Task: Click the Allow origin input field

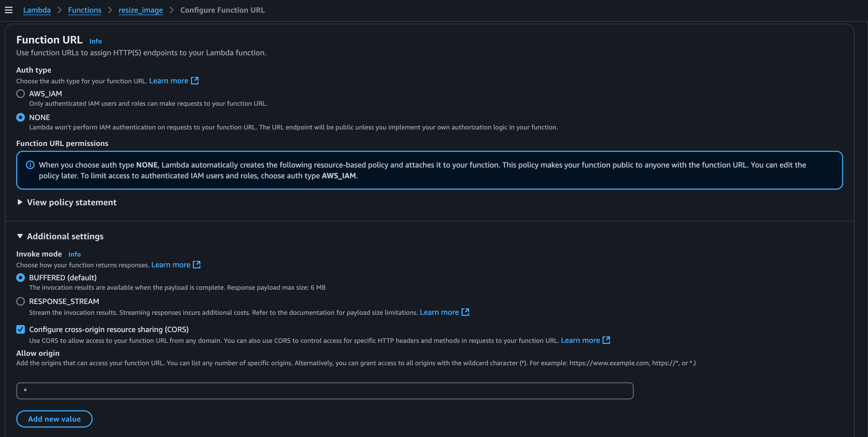Action: click(x=325, y=391)
